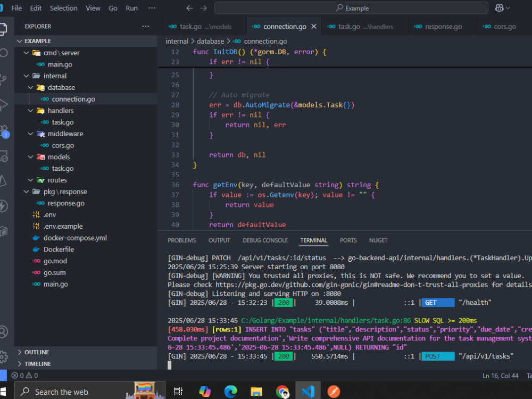
Task: Open Task View on taskbar
Action: coord(178,391)
